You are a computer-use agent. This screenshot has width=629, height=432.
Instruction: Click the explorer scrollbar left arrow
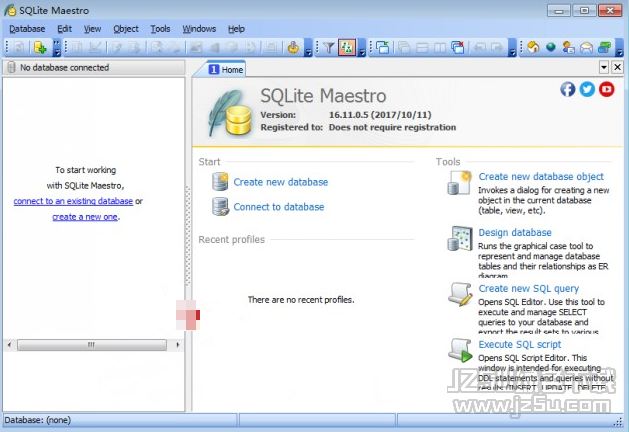tap(9, 345)
